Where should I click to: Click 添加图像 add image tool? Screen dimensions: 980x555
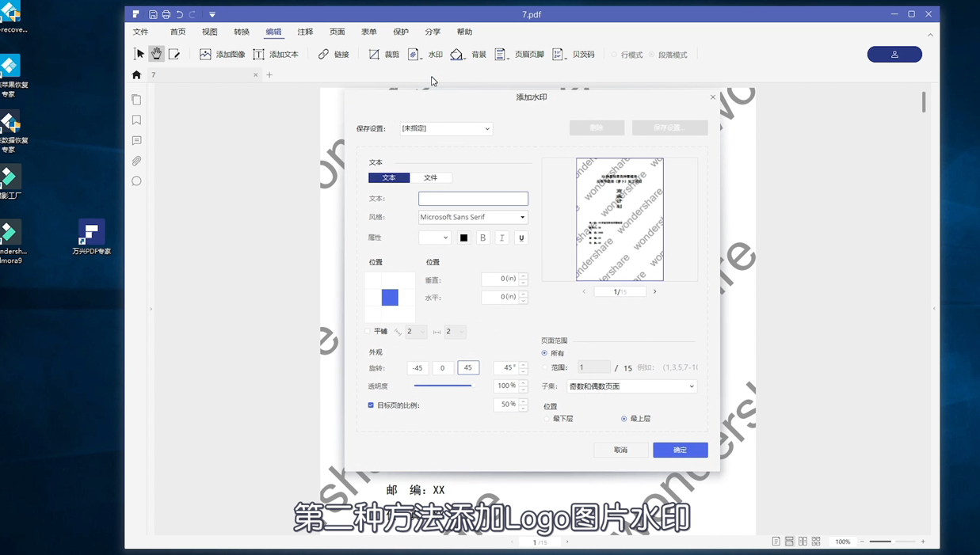coord(222,55)
